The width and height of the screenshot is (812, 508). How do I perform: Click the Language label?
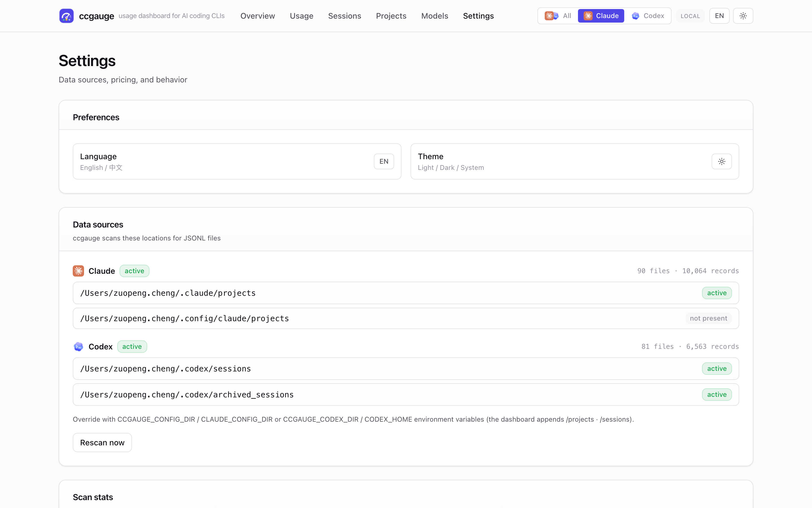click(x=98, y=157)
